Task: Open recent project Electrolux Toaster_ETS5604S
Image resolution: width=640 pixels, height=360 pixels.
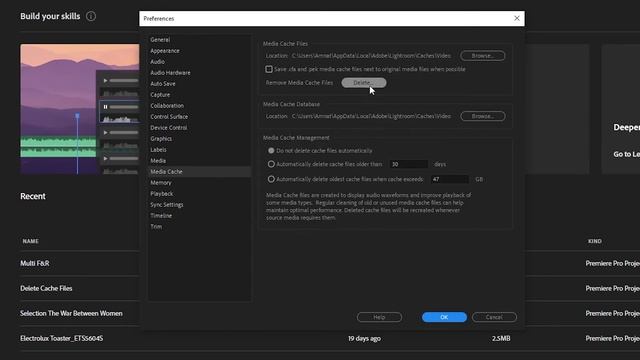Action: (x=62, y=338)
